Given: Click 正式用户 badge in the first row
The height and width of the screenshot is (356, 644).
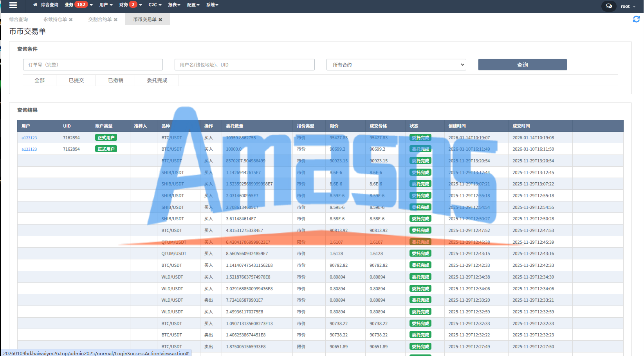Looking at the screenshot, I should click(x=106, y=137).
